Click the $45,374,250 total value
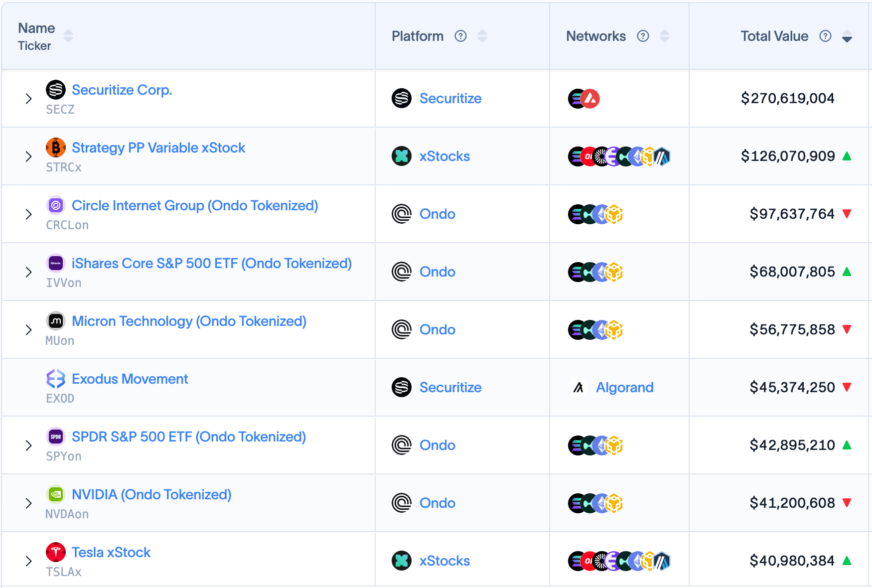Viewport: 872px width, 588px height. (x=792, y=387)
